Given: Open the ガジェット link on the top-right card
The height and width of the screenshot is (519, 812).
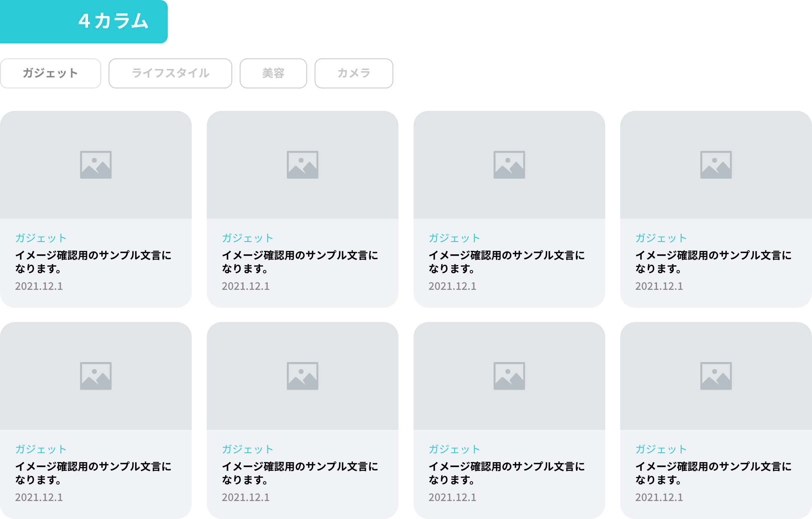Looking at the screenshot, I should coord(661,237).
